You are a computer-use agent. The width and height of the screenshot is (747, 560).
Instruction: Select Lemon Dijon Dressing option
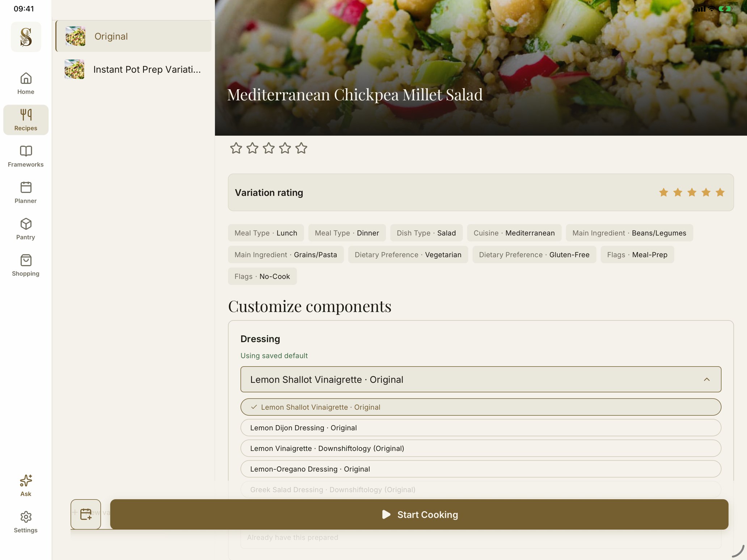pyautogui.click(x=481, y=428)
